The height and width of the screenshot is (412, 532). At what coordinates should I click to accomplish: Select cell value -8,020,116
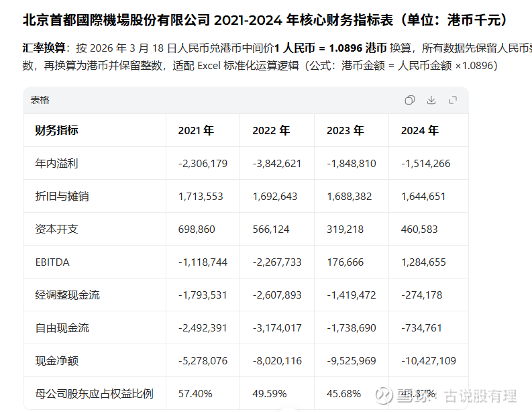point(277,361)
